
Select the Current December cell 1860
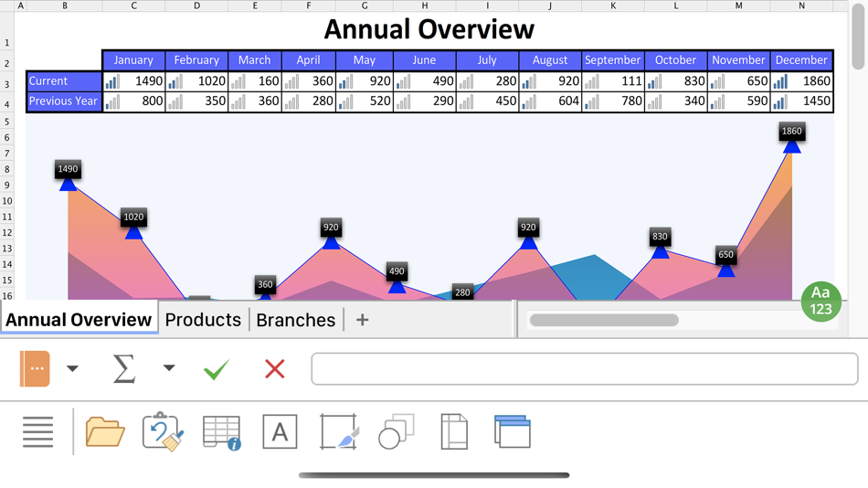click(801, 80)
